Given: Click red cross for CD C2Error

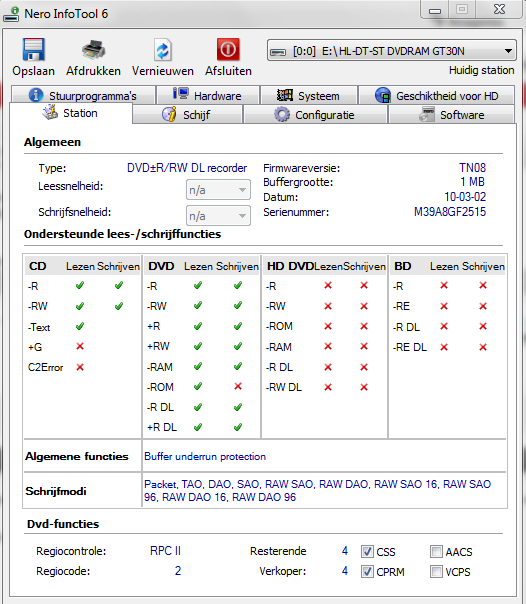Looking at the screenshot, I should [80, 367].
